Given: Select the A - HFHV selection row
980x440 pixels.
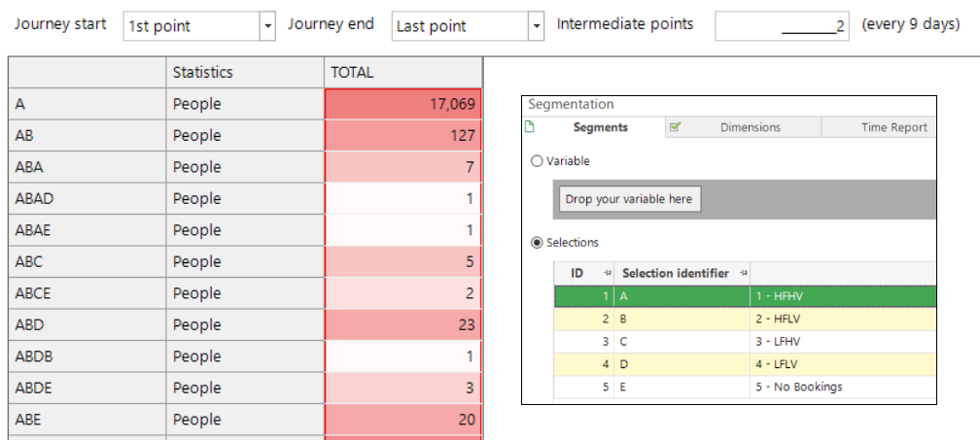Looking at the screenshot, I should coord(745,296).
